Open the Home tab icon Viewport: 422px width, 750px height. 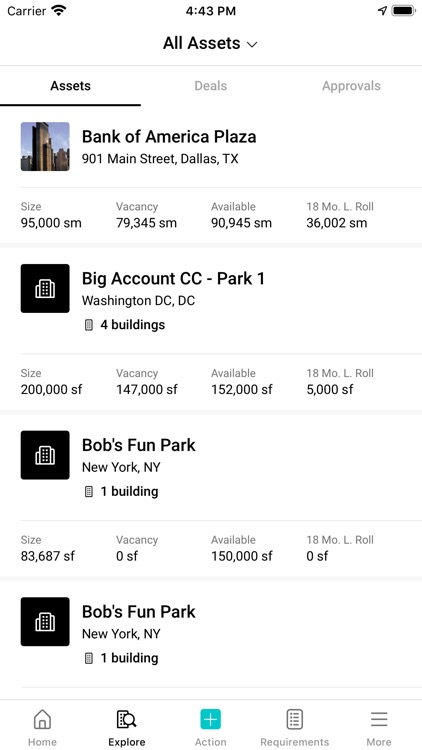pyautogui.click(x=42, y=719)
